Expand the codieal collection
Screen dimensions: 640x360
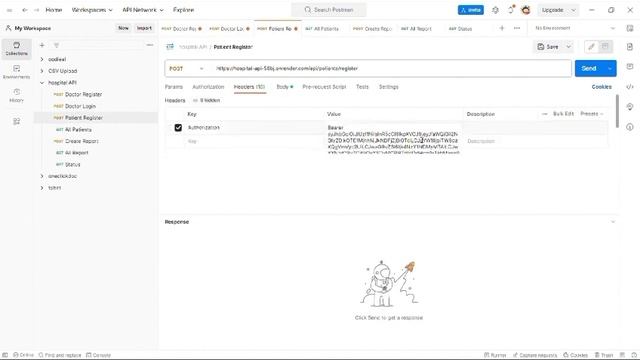click(x=42, y=59)
